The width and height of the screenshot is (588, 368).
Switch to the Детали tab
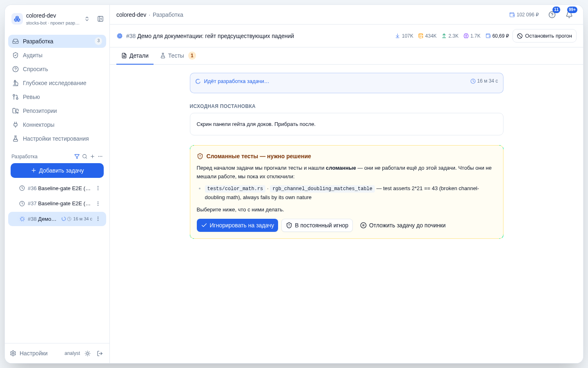pyautogui.click(x=135, y=56)
